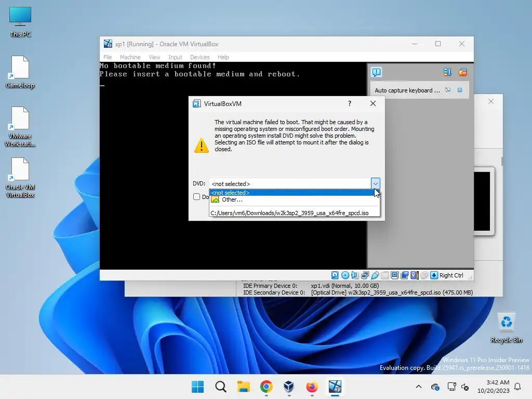532x399 pixels.
Task: Click the notification ordering icon
Action: coord(447,72)
